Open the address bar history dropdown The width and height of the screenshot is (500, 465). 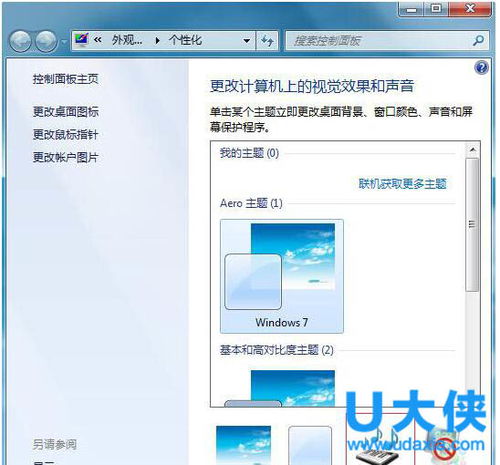click(247, 41)
